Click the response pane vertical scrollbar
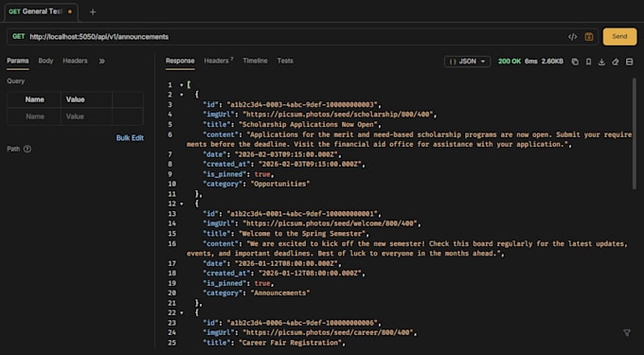The image size is (644, 355). point(635,133)
